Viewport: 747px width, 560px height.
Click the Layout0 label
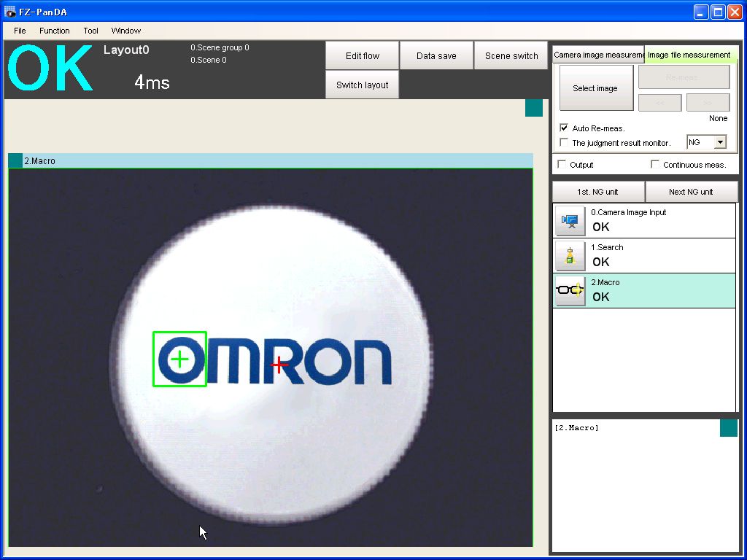(x=126, y=50)
